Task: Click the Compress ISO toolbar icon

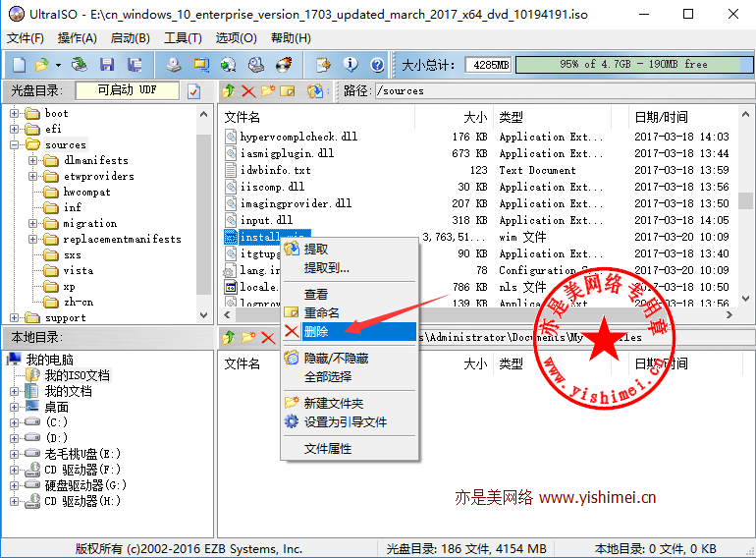Action: [x=201, y=64]
